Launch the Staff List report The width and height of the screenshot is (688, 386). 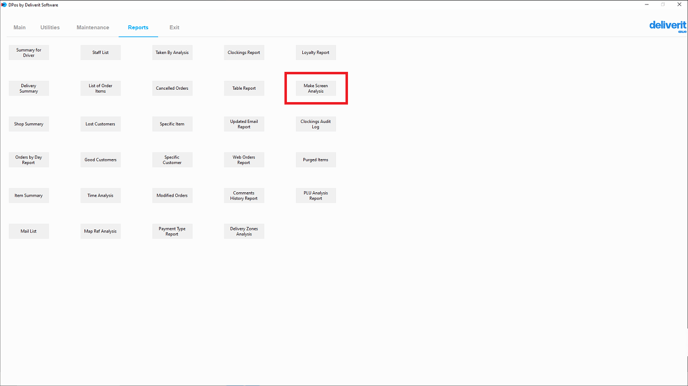point(100,53)
